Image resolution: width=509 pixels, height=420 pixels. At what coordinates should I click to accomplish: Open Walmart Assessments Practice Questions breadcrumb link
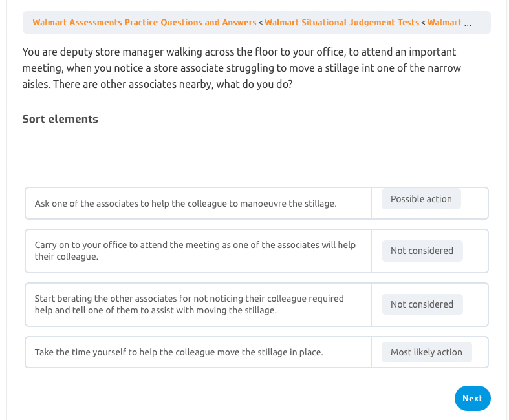[144, 23]
